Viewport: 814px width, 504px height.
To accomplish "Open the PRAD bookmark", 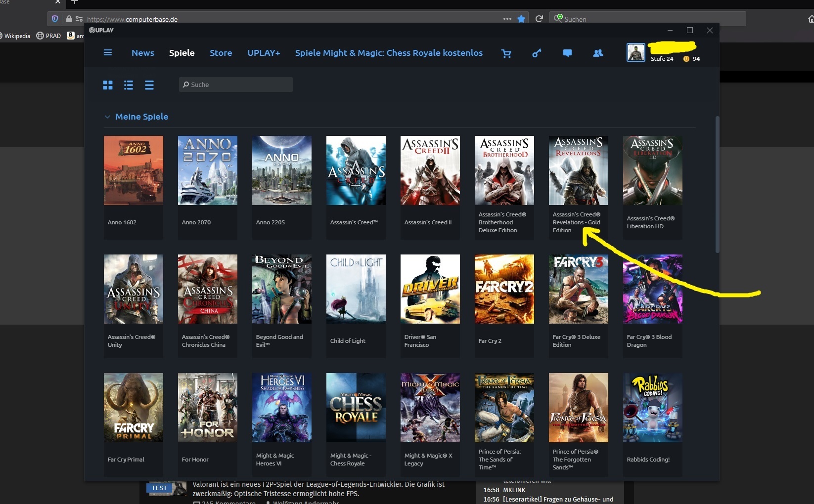I will pos(48,36).
